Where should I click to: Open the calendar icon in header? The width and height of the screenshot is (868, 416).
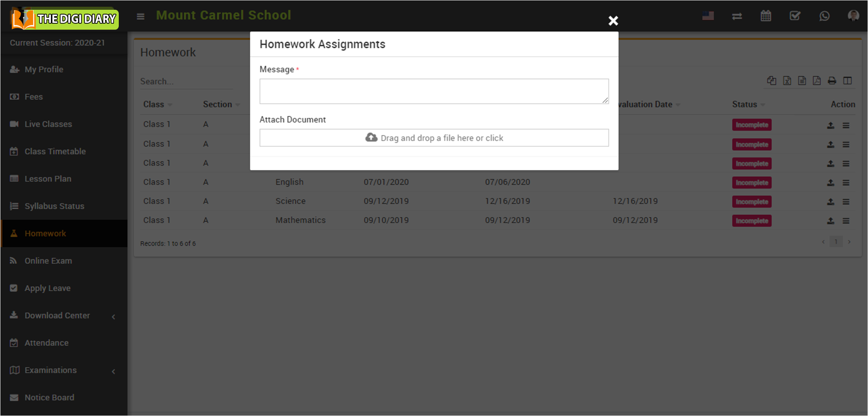coord(765,16)
